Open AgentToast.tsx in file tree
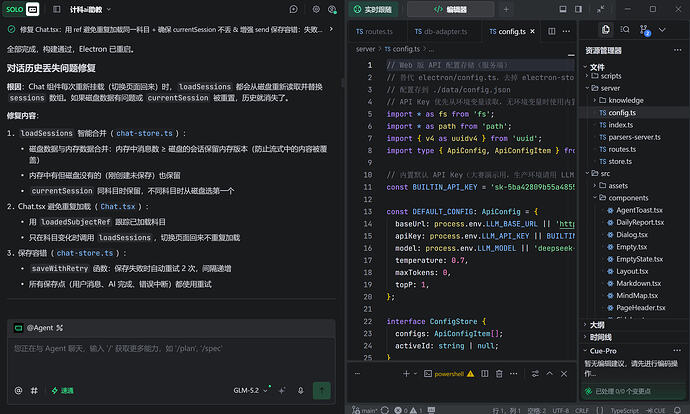 point(639,210)
